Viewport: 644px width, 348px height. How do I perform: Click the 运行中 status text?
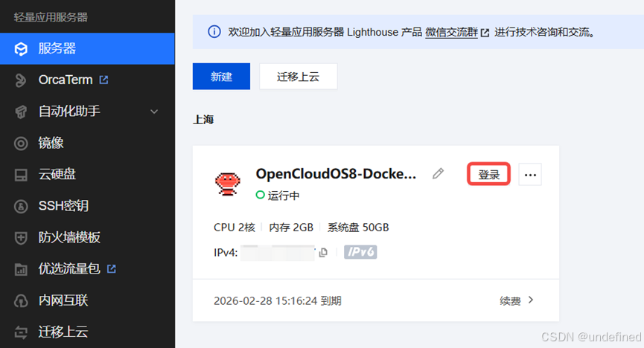tap(284, 196)
